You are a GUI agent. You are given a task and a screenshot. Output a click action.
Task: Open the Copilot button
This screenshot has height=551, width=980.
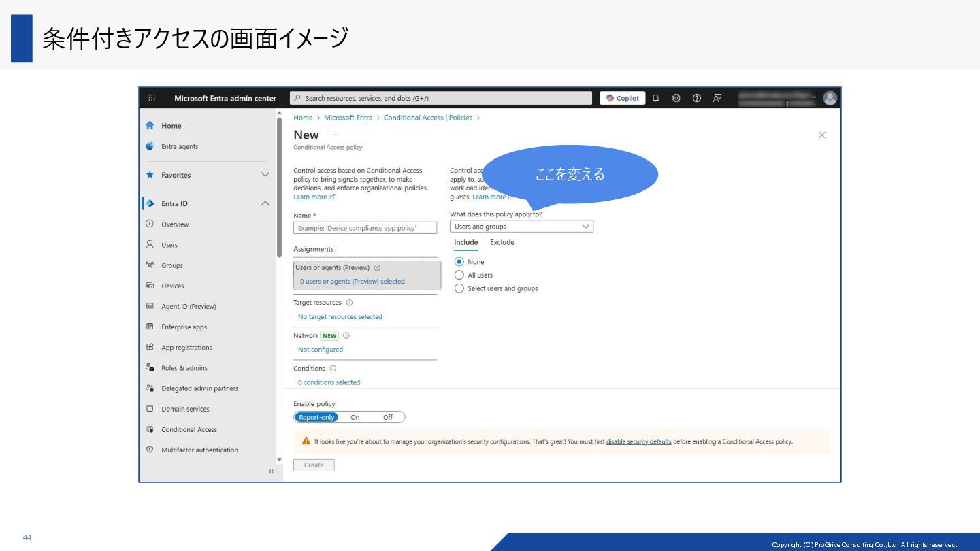click(x=623, y=98)
